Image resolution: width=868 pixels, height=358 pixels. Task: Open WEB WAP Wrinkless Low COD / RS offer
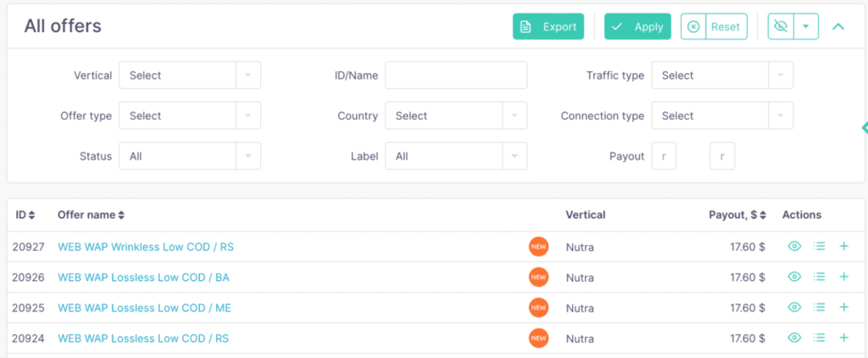pyautogui.click(x=146, y=247)
